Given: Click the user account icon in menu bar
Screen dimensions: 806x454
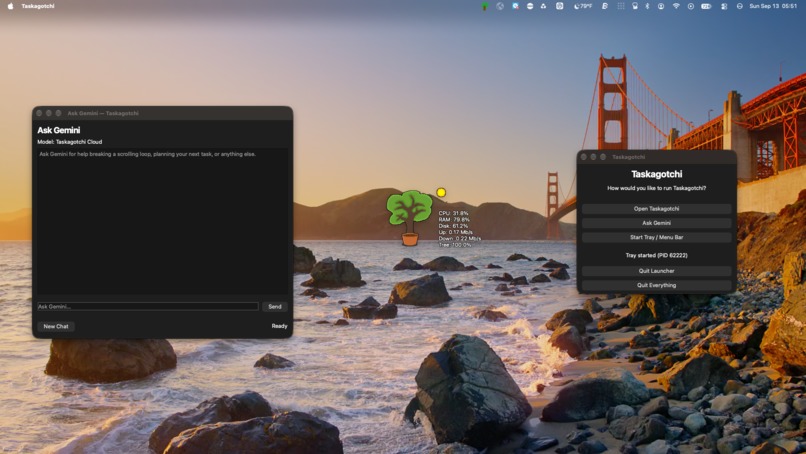Looking at the screenshot, I should tap(661, 6).
